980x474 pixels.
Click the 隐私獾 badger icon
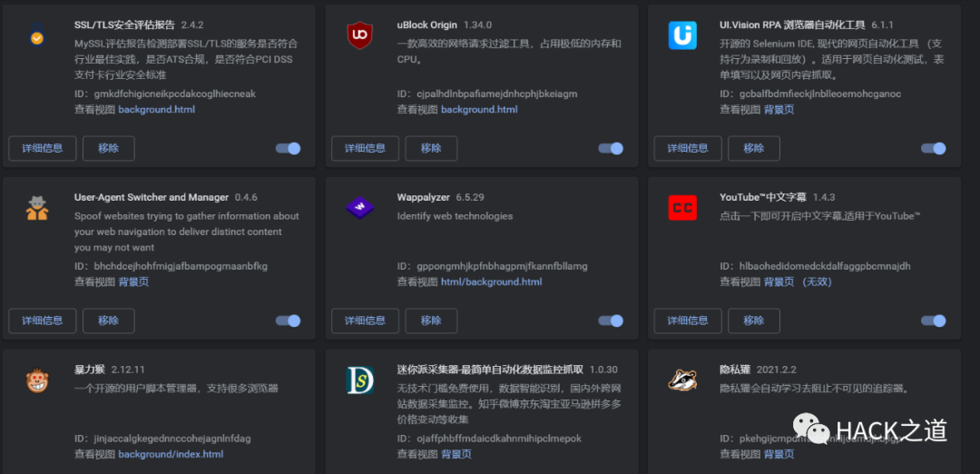click(681, 380)
